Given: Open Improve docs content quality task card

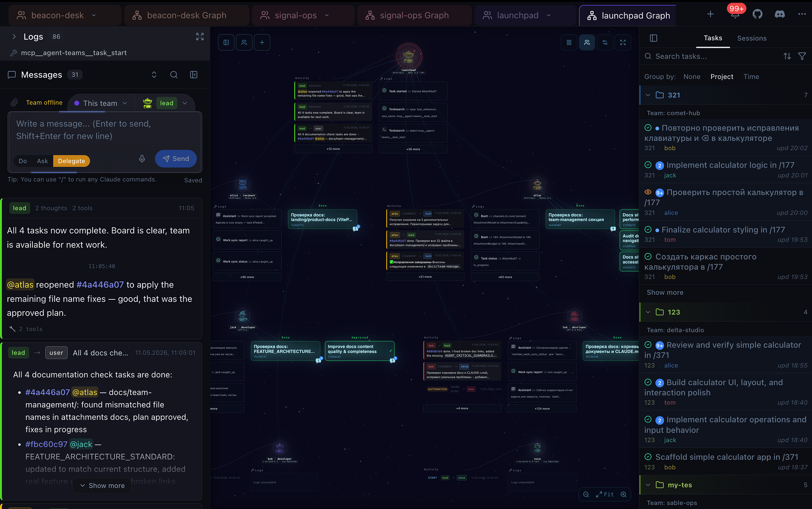Looking at the screenshot, I should (359, 351).
